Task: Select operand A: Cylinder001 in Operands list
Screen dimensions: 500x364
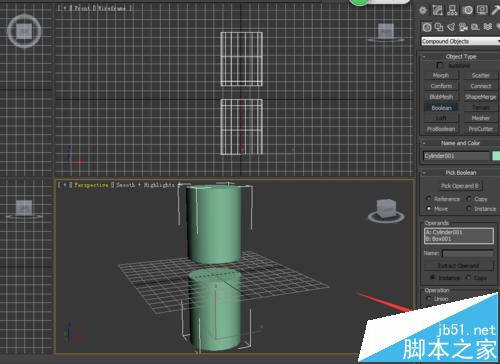Action: coord(444,232)
